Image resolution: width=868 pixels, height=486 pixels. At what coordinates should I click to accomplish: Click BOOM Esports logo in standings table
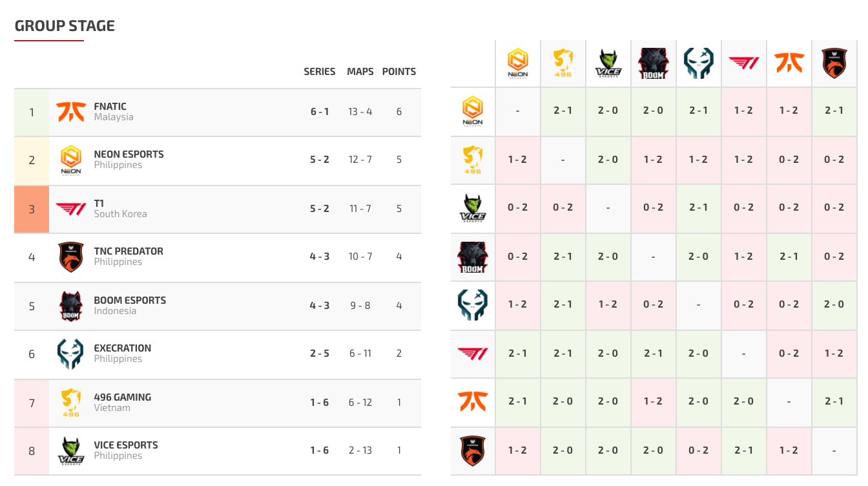pos(70,306)
